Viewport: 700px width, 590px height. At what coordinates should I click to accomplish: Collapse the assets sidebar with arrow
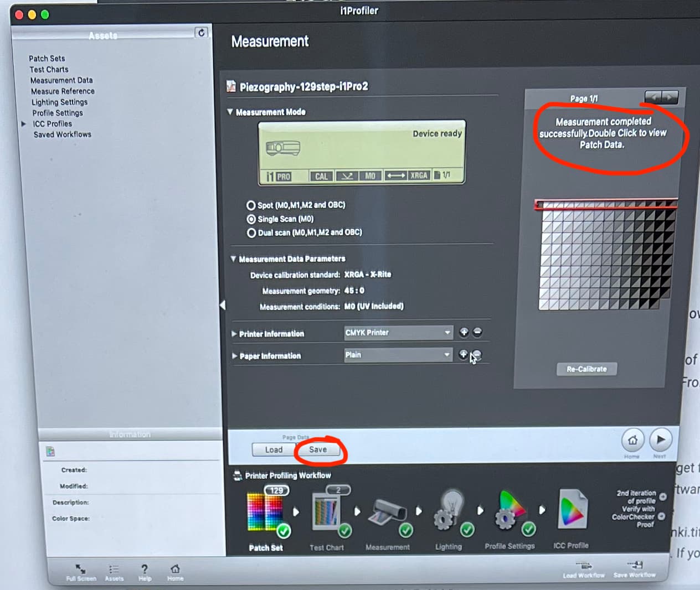point(223,305)
